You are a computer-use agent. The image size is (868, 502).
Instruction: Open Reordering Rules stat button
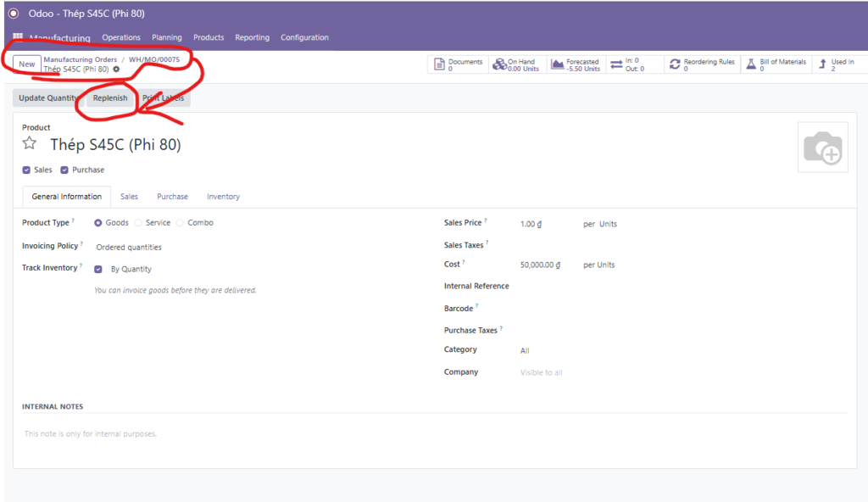coord(702,64)
